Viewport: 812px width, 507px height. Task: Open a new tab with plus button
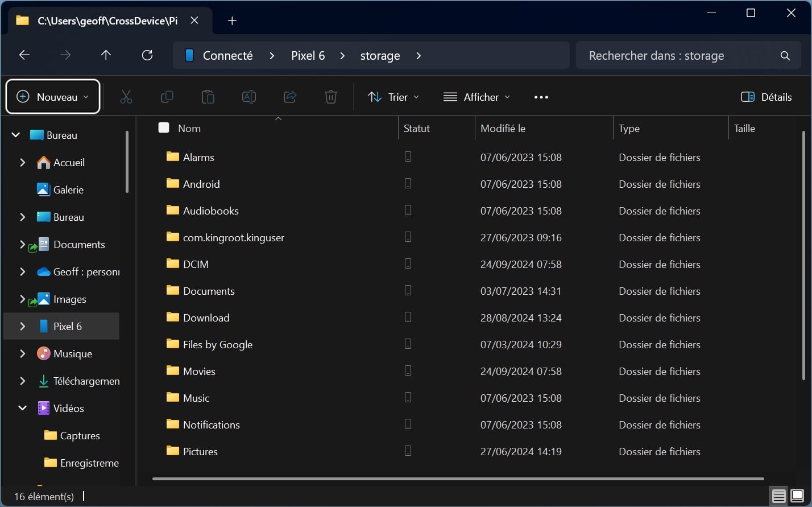pyautogui.click(x=232, y=21)
